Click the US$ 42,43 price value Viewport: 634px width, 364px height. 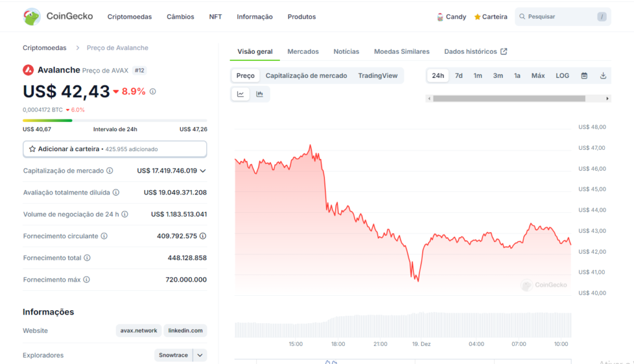pos(66,92)
